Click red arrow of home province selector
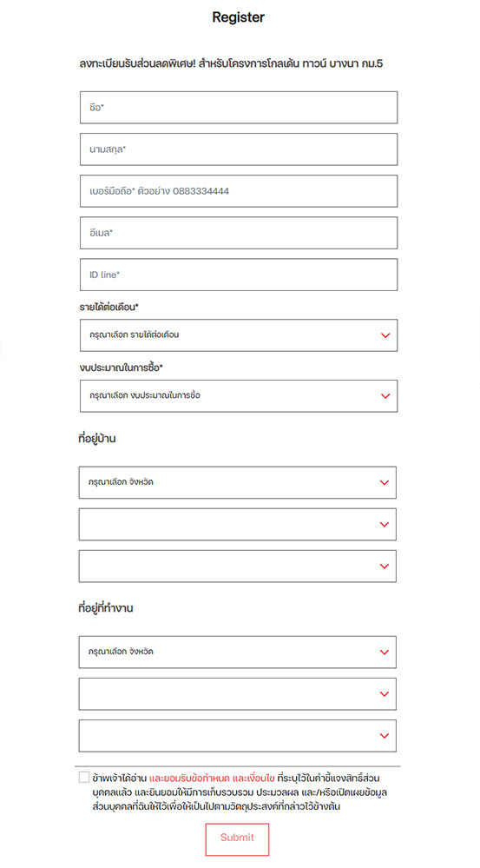 click(x=385, y=483)
